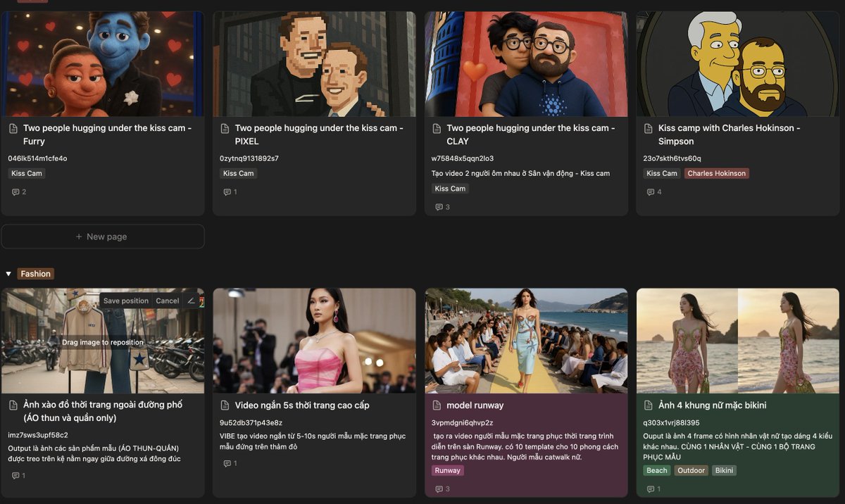Image resolution: width=845 pixels, height=504 pixels.
Task: Open comments on Charles Hokinson Simpson card
Action: 654,192
